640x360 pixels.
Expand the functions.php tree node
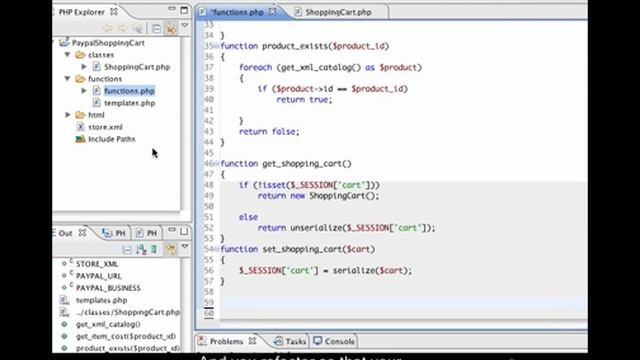coord(84,91)
